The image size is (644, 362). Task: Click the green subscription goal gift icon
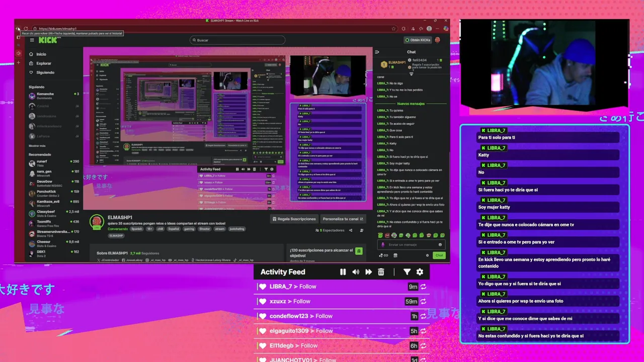[x=359, y=251]
